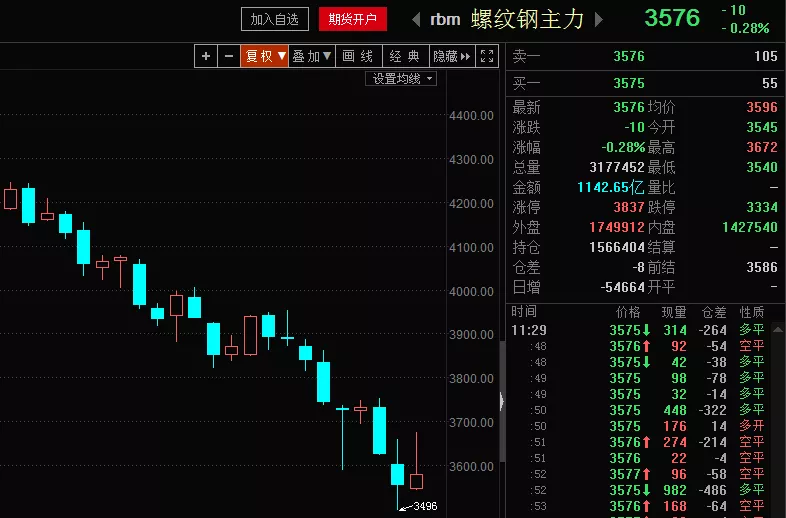Image resolution: width=786 pixels, height=518 pixels.
Task: Click trade volume 982 in tick list
Action: (675, 490)
